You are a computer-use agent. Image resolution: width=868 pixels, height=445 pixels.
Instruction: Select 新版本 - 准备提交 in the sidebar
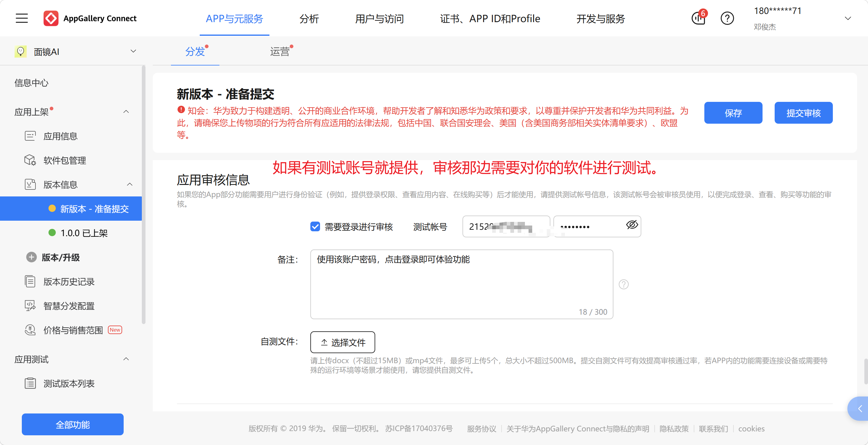click(71, 209)
